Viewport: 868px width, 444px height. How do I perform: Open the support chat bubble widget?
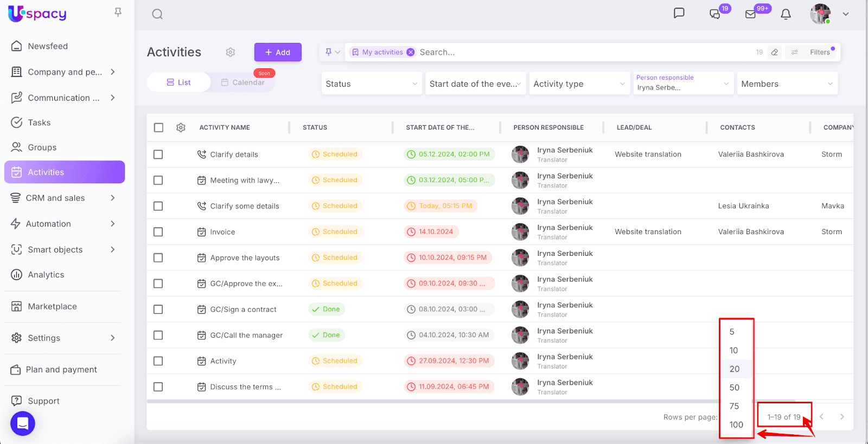pyautogui.click(x=23, y=423)
